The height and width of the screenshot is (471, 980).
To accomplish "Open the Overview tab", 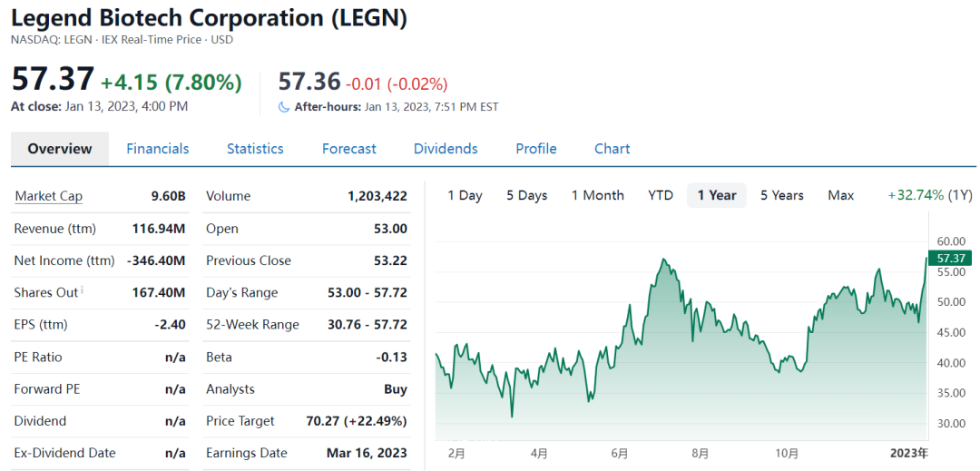I will (60, 149).
